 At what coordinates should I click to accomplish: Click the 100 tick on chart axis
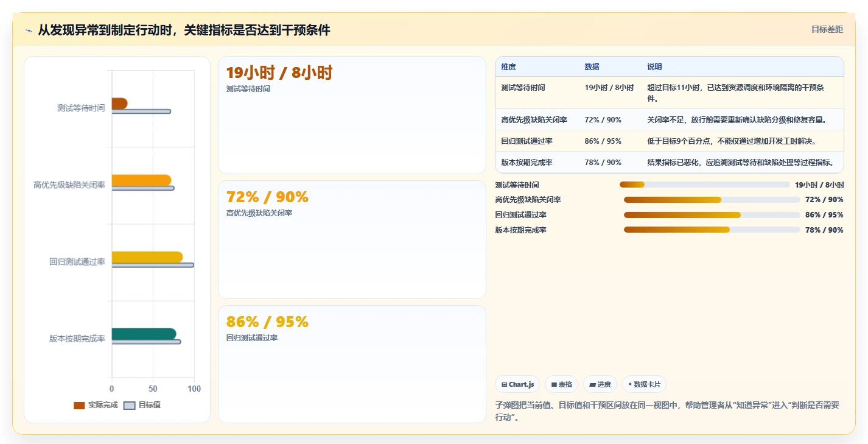coord(194,389)
